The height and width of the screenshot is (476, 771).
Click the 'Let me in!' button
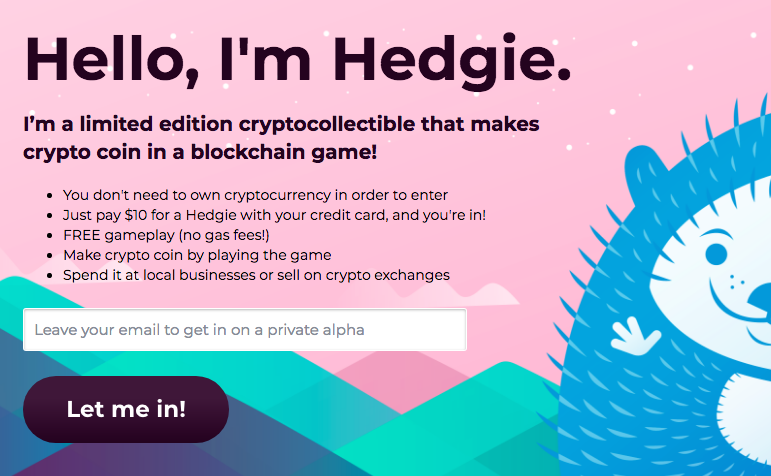(x=126, y=409)
